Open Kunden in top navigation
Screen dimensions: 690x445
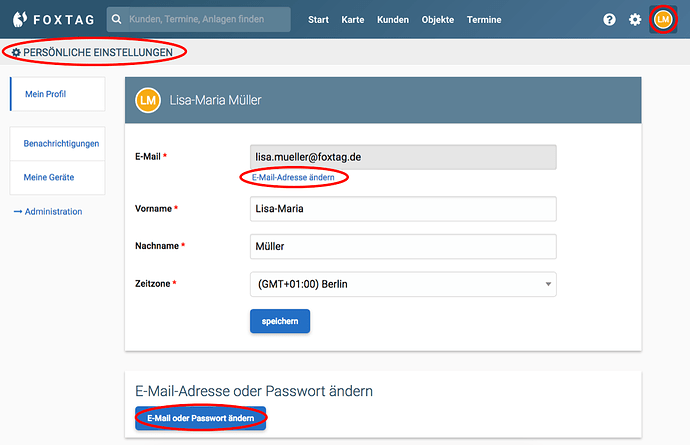(393, 20)
